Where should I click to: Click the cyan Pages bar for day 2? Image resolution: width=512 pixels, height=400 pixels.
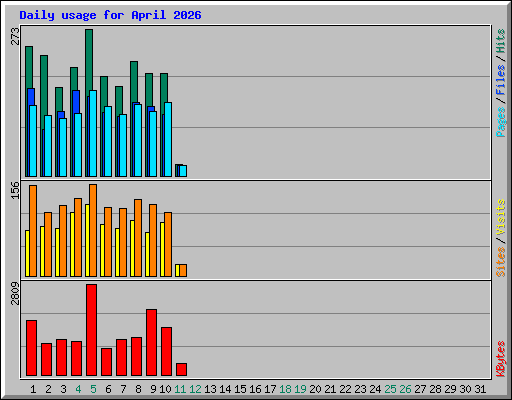48,146
